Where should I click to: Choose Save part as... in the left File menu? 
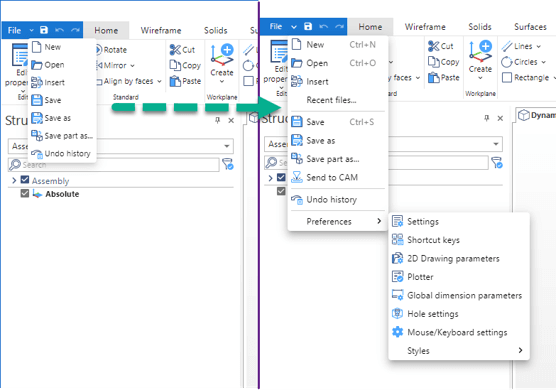point(62,135)
